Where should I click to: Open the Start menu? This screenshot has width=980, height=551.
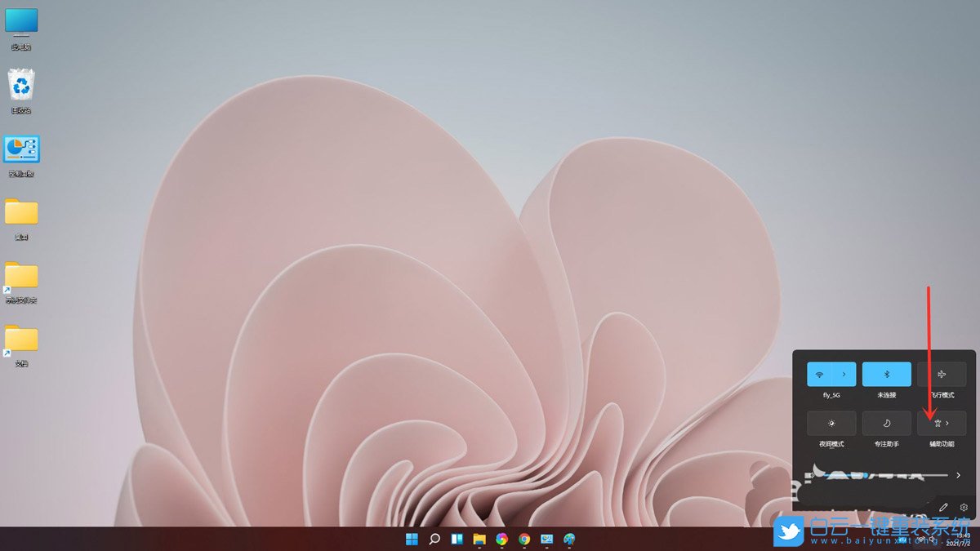(x=411, y=539)
